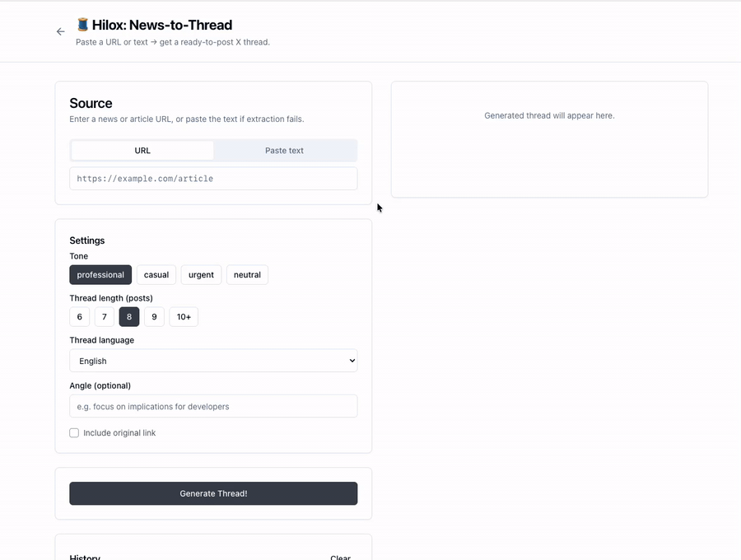Choose thread length of 9
This screenshot has height=560, width=741.
coord(154,316)
